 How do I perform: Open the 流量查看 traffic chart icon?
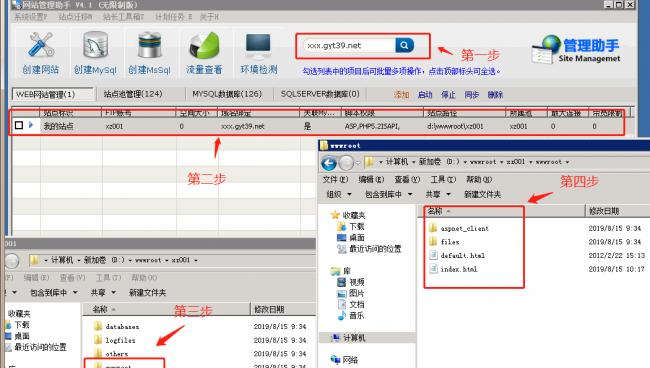(204, 45)
